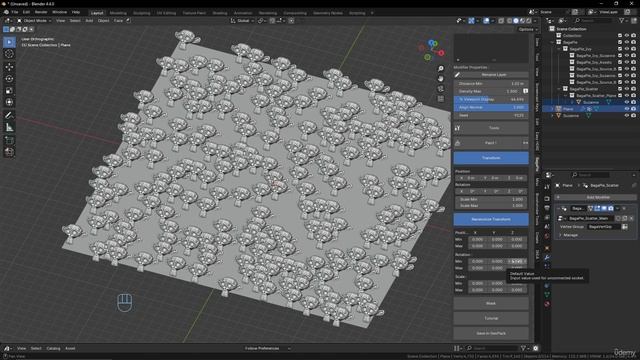Click the Blender logo menu icon
This screenshot has width=640, height=360.
coord(6,12)
